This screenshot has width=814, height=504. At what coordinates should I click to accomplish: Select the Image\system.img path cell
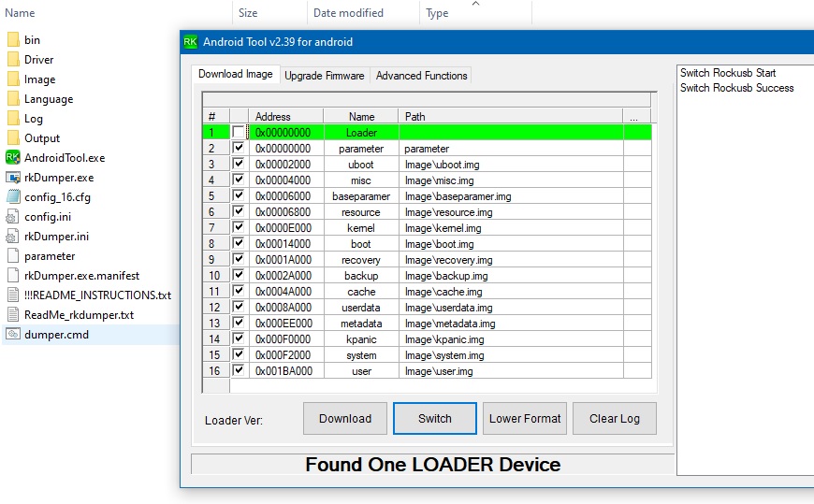tap(511, 355)
